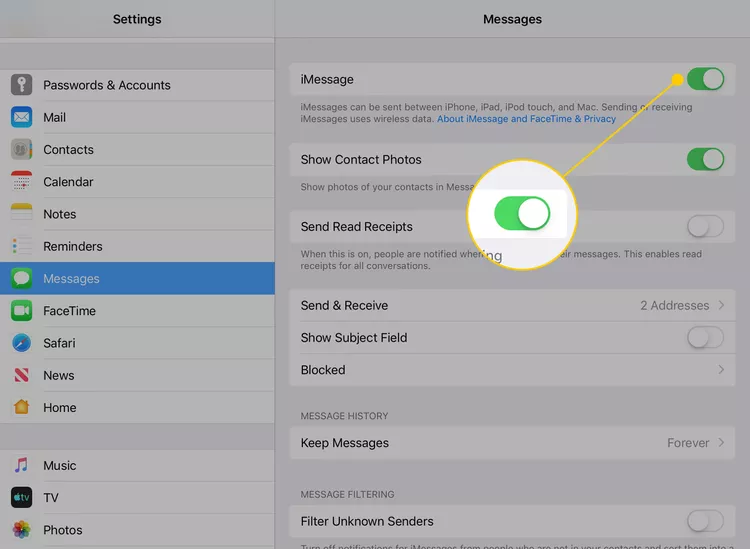Viewport: 750px width, 549px height.
Task: Tap the Send & Receive label
Action: click(344, 305)
